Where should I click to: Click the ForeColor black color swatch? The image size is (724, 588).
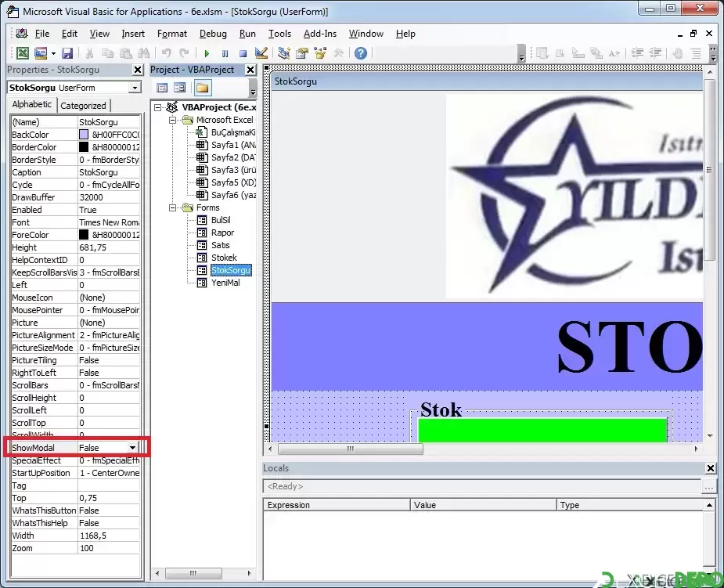click(x=84, y=235)
